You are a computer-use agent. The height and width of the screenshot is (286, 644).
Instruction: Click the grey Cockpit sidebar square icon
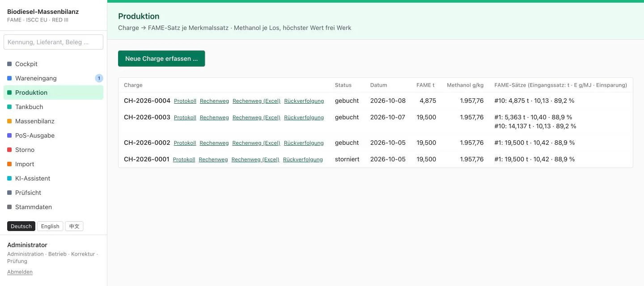[x=9, y=64]
